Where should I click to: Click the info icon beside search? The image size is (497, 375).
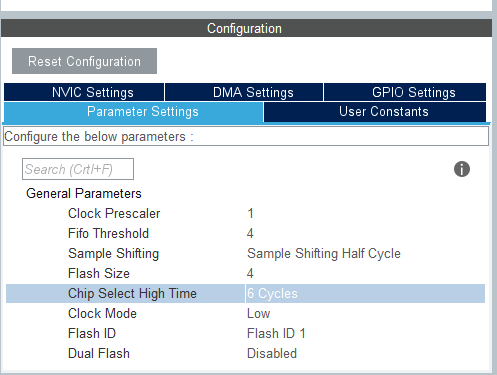point(462,169)
